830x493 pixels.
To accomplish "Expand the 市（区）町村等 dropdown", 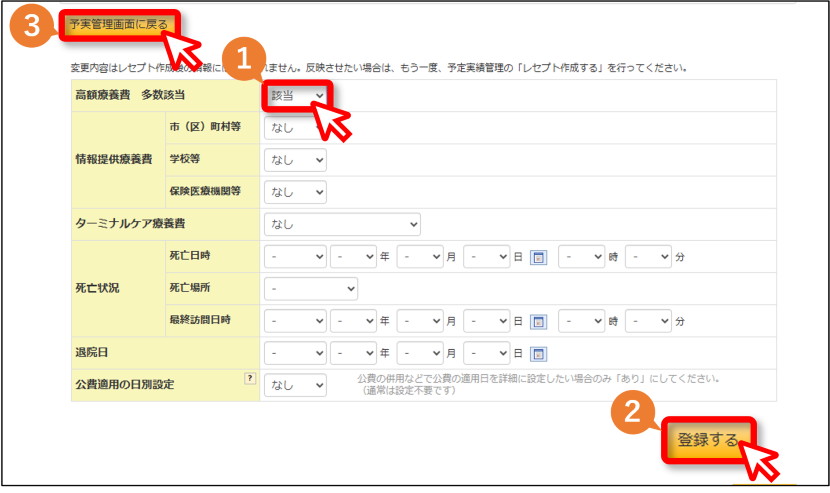I will tap(295, 128).
